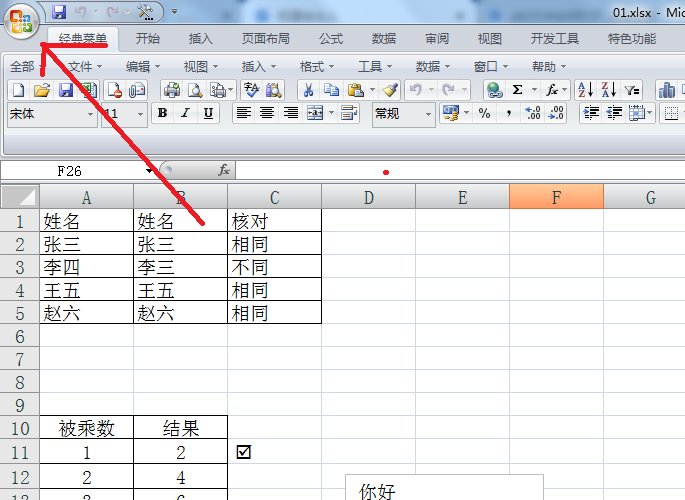This screenshot has height=500, width=685.
Task: Toggle underline formatting
Action: click(208, 114)
